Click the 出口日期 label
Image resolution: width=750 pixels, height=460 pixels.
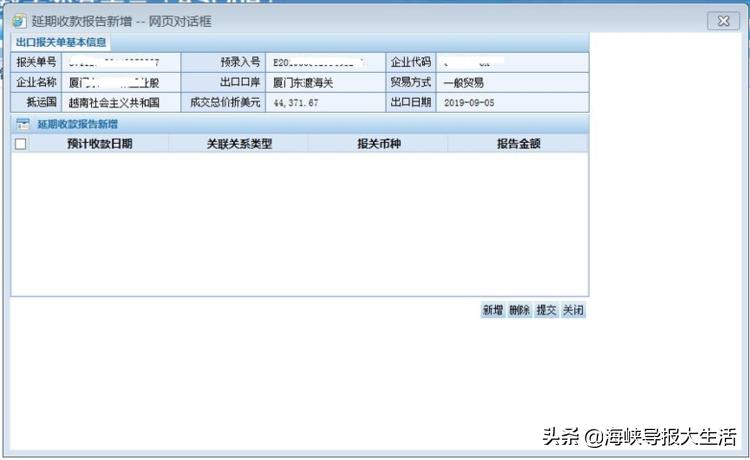(x=411, y=102)
